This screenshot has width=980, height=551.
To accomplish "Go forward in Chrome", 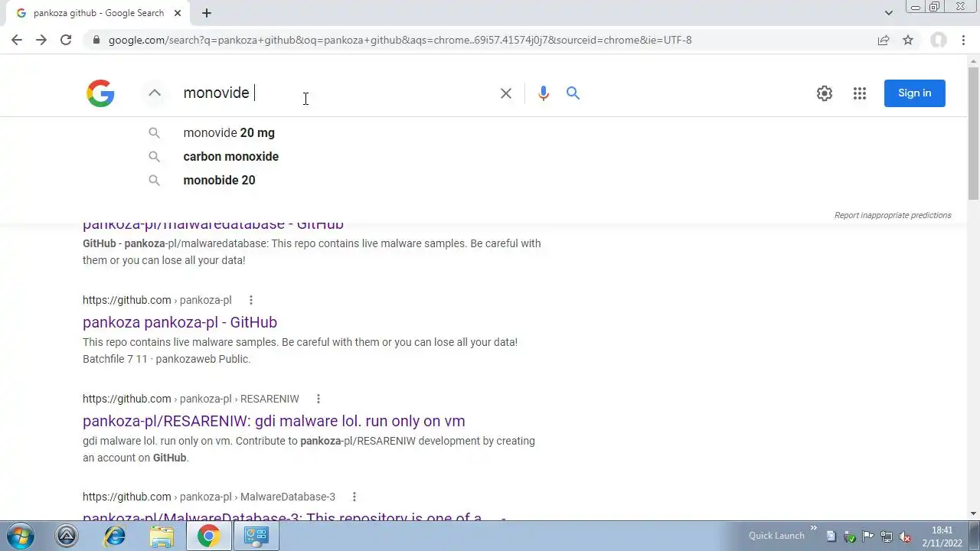I will tap(41, 40).
